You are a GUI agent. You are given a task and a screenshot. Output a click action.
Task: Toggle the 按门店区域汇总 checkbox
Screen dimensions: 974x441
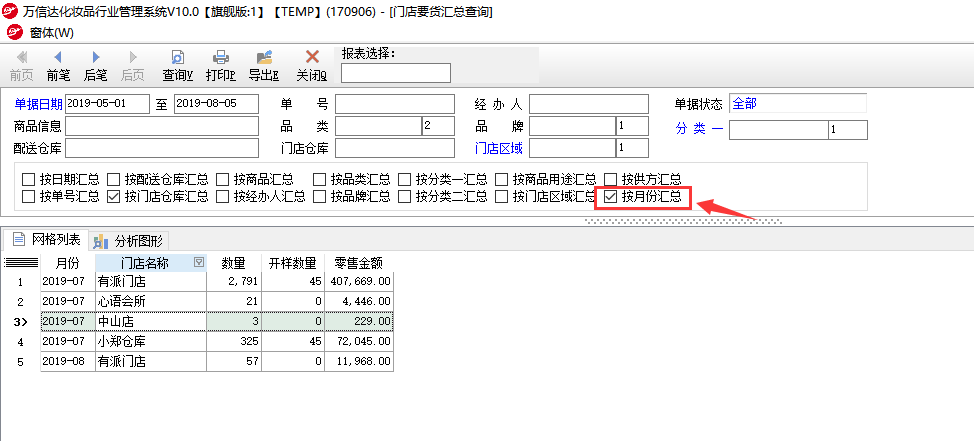tap(501, 198)
